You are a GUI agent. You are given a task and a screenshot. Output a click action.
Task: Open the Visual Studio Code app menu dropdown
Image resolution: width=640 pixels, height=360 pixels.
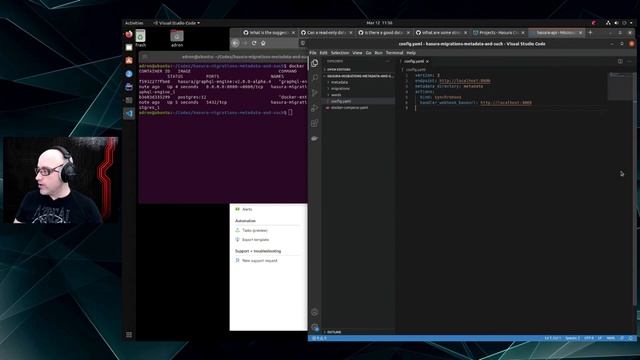tap(177, 23)
